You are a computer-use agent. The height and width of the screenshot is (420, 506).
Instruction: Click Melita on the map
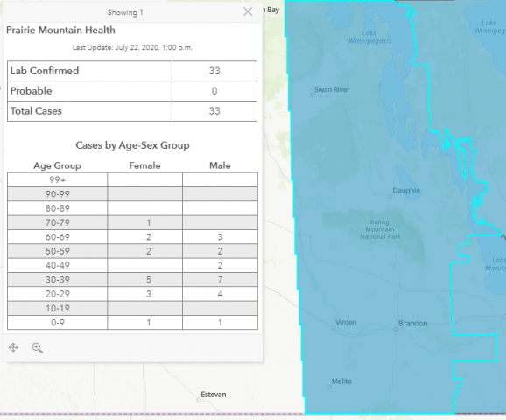click(341, 381)
